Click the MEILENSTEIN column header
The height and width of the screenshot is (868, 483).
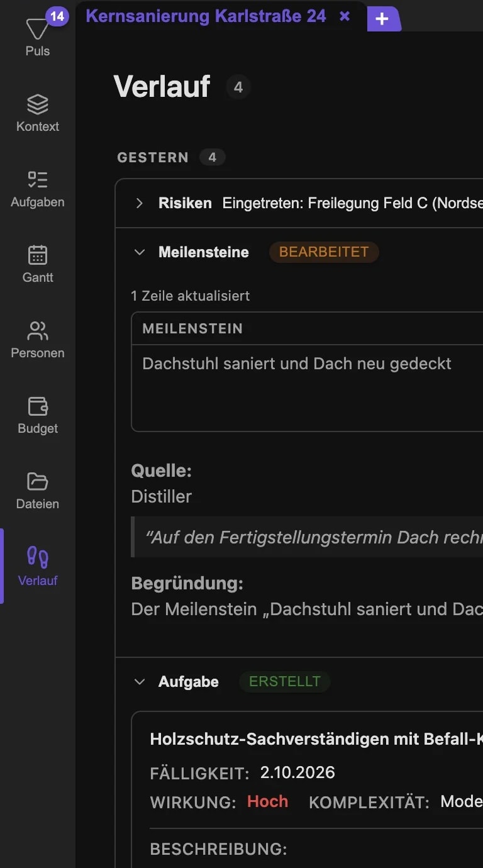tap(192, 328)
